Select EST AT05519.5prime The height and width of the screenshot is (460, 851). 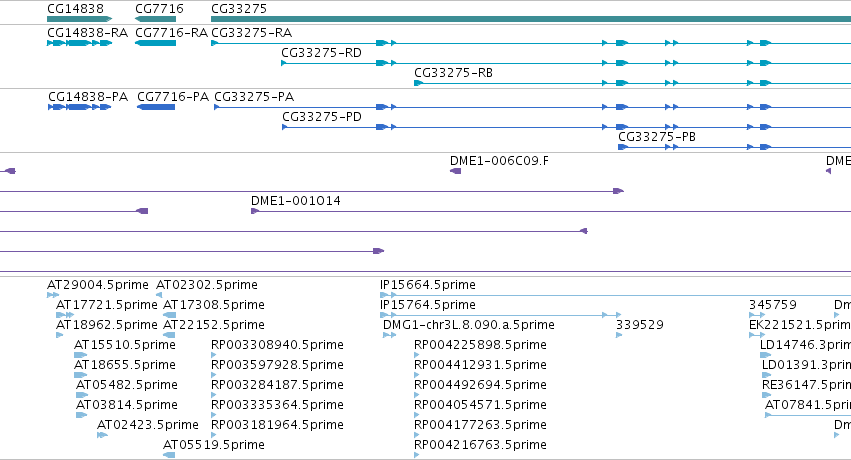click(214, 445)
